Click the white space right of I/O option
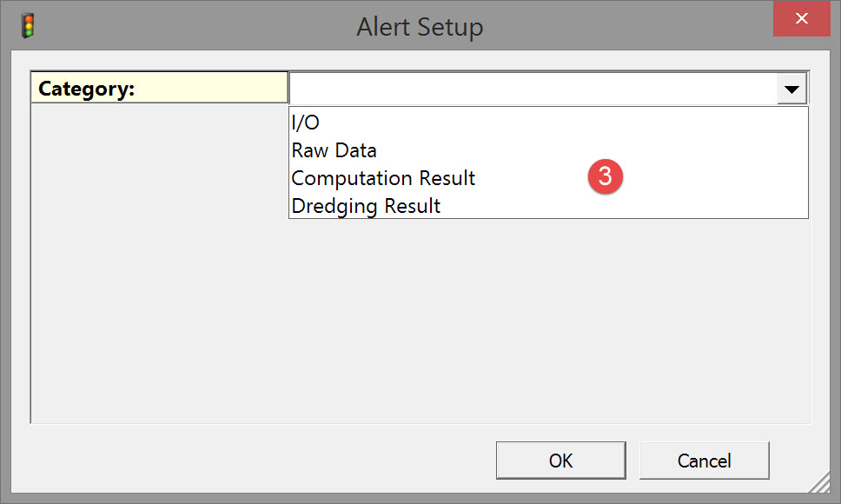Image resolution: width=841 pixels, height=504 pixels. point(556,123)
